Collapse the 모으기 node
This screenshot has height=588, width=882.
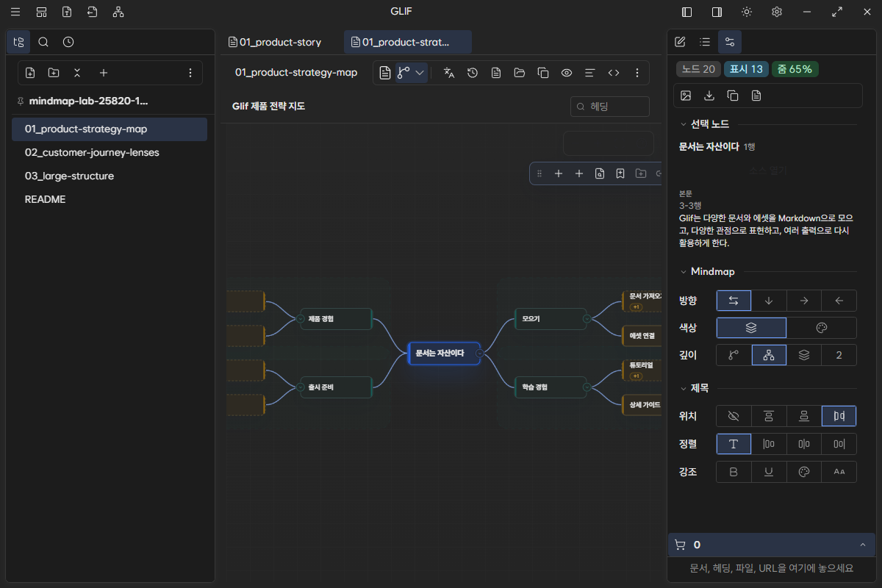coord(587,319)
